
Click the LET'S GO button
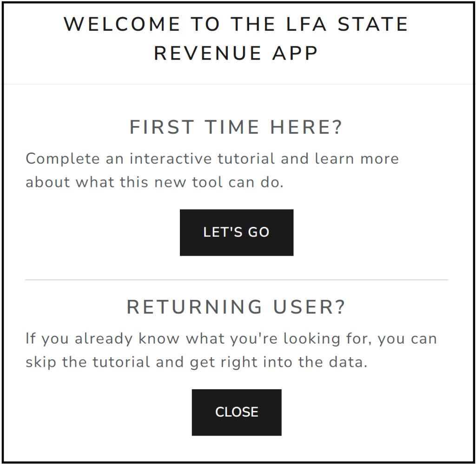pos(236,232)
